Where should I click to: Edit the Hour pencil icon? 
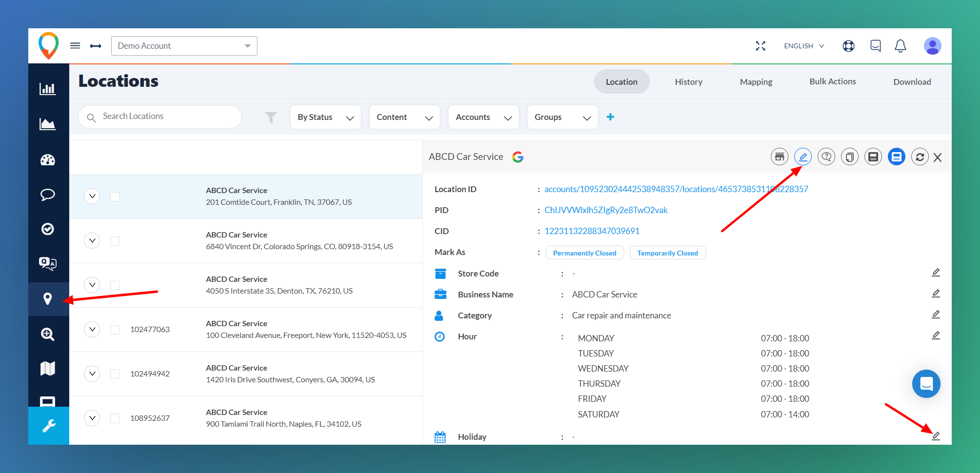pyautogui.click(x=936, y=335)
